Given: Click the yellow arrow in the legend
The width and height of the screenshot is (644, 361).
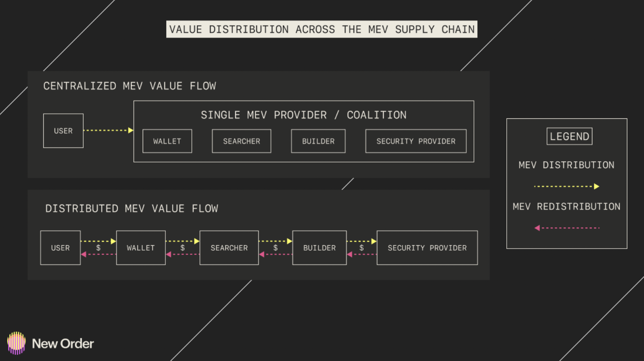Looking at the screenshot, I should tap(566, 186).
